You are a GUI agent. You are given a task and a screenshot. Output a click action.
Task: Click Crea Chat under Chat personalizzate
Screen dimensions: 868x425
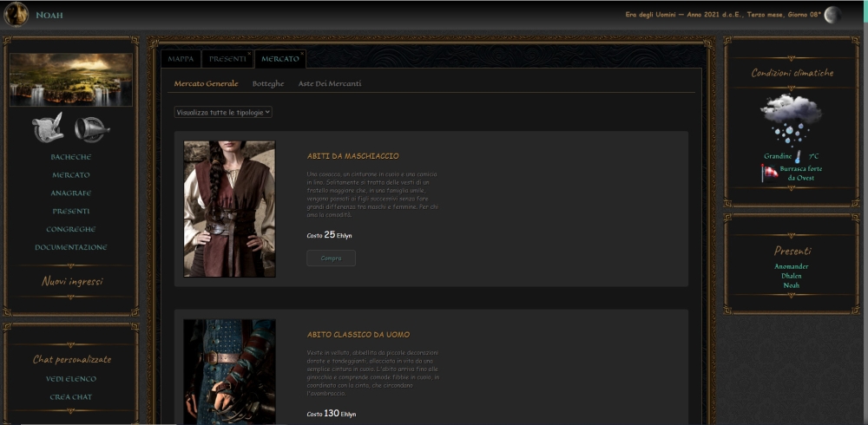[71, 397]
